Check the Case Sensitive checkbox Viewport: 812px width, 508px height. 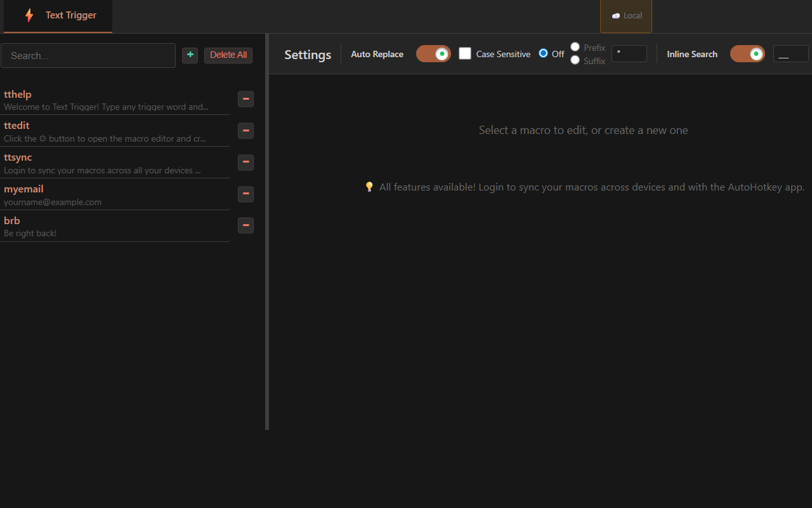click(x=465, y=53)
